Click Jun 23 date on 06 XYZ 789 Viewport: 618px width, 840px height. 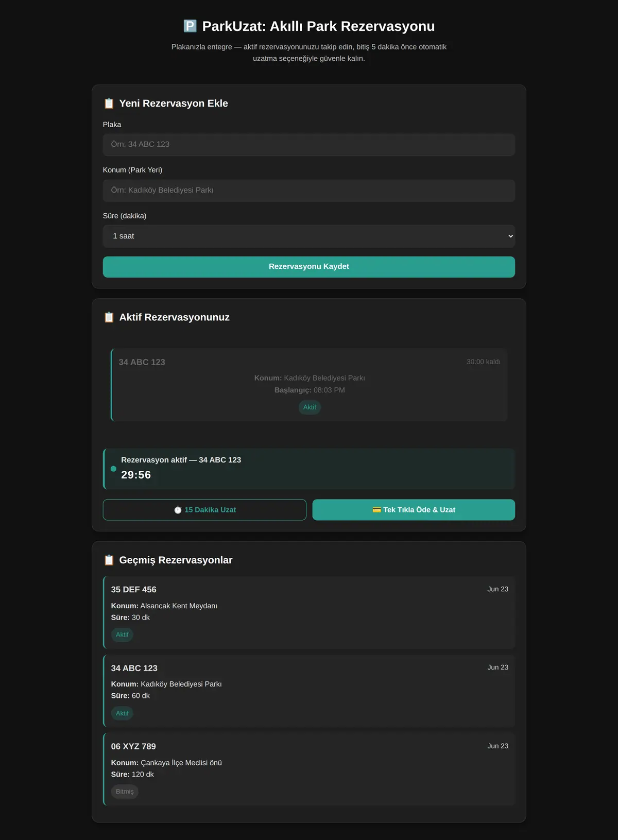coord(497,746)
